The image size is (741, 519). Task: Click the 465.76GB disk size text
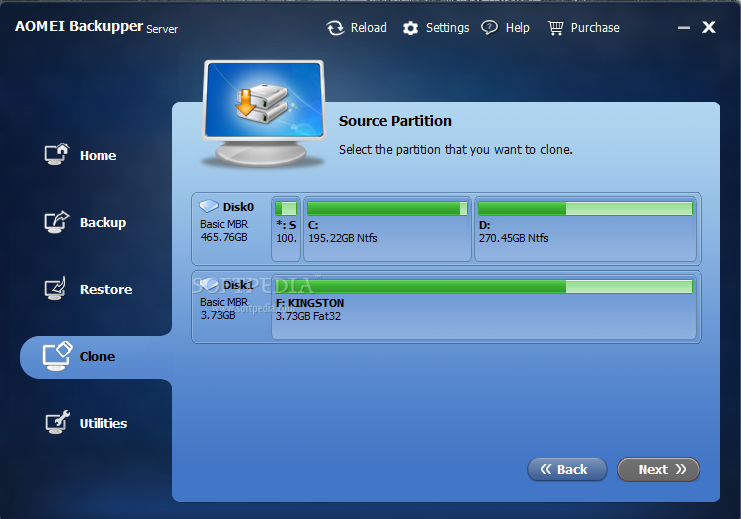pos(224,237)
